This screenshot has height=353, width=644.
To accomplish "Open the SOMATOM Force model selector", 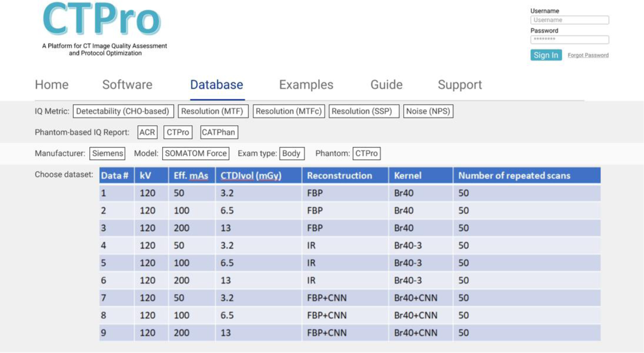I will point(196,153).
